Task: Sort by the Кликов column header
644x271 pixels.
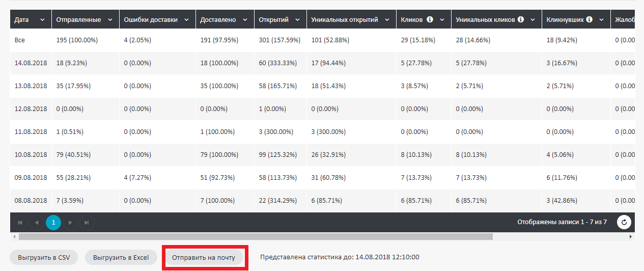Action: coord(412,20)
